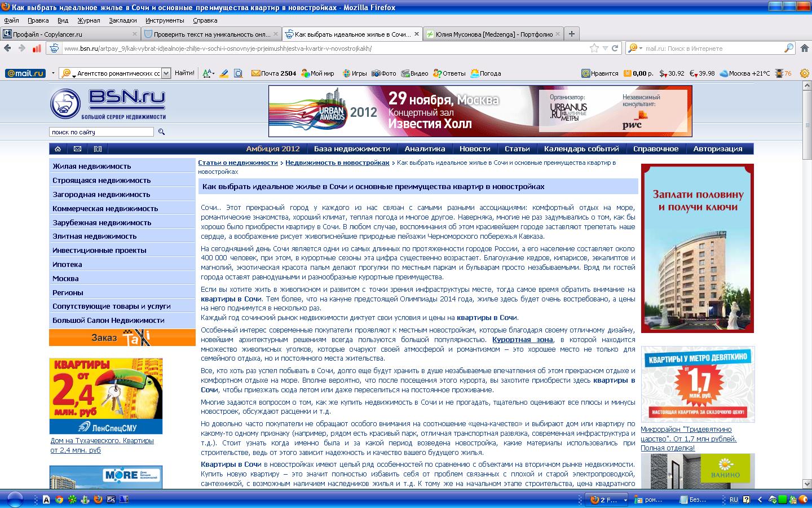
Task: Switch to the Проверить текст на уникальность tab
Action: point(211,34)
